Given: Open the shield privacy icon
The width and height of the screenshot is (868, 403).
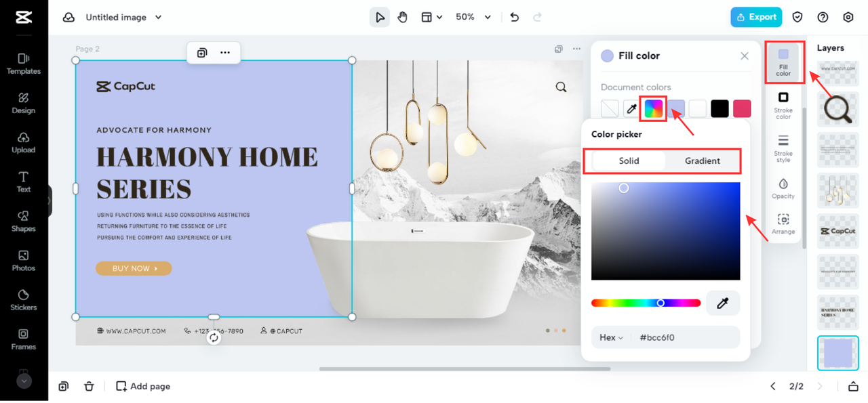Looking at the screenshot, I should [x=797, y=17].
